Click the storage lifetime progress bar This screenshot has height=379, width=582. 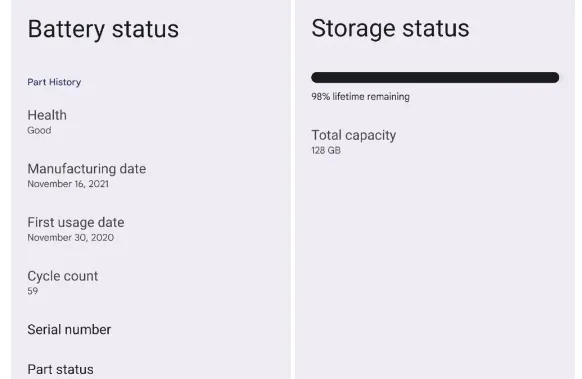tap(435, 77)
